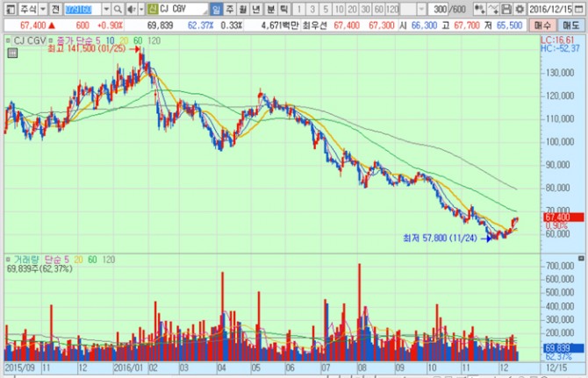Open the dropdown arrow next to speaker icon
The height and width of the screenshot is (378, 588).
point(140,10)
